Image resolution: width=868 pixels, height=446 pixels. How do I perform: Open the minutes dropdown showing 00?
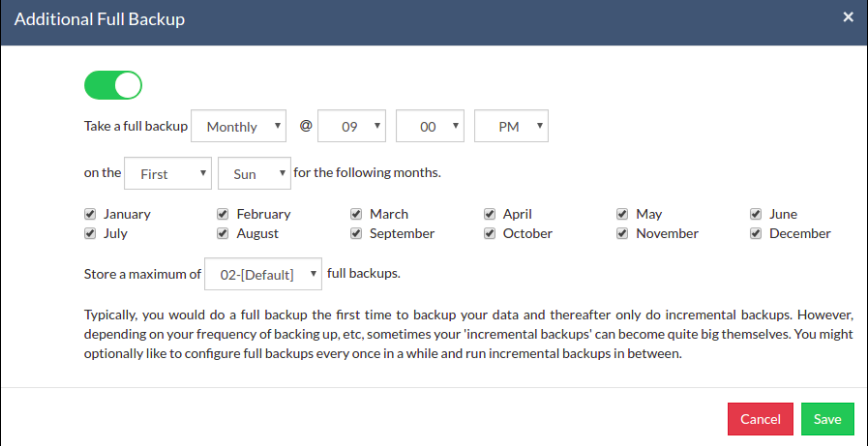point(430,126)
